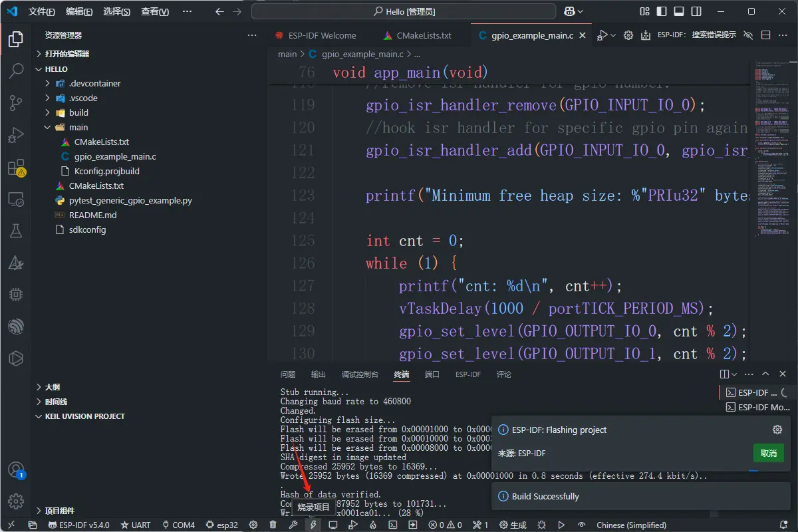Click the SDK configuration gear in status bar
Viewport: 798px width, 532px height.
coord(253,525)
